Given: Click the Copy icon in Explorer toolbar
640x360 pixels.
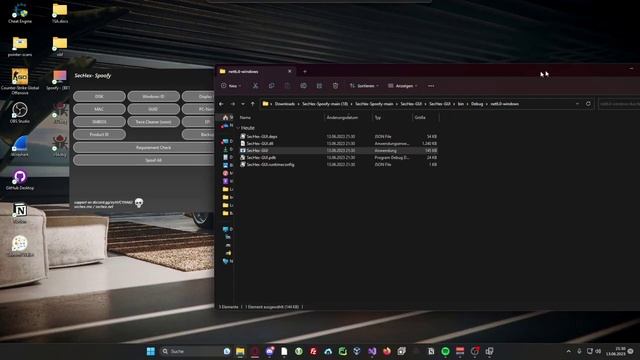Looking at the screenshot, I should click(271, 86).
